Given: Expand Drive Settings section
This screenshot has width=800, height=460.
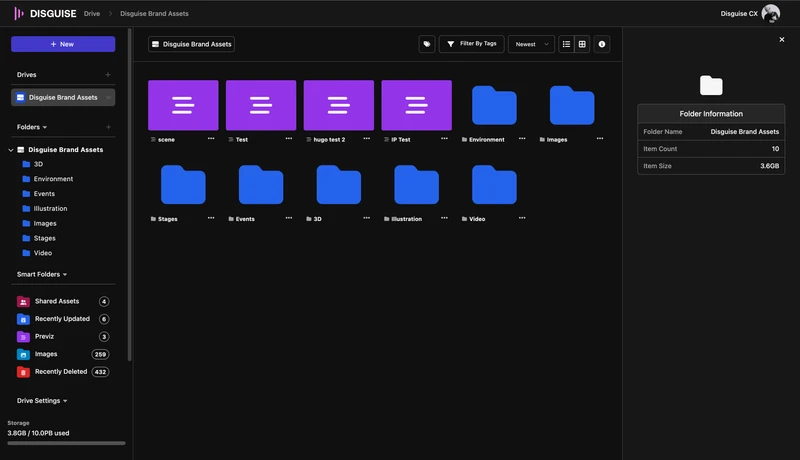Looking at the screenshot, I should click(x=42, y=401).
